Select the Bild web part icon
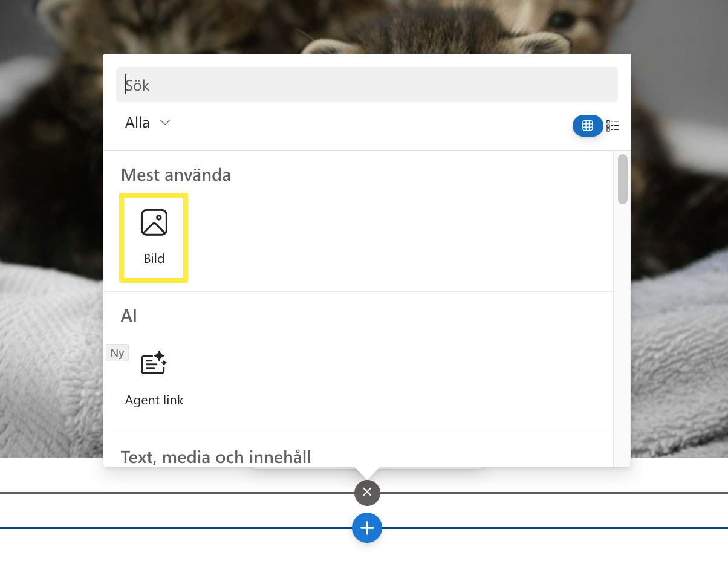Screen dimensions: 728x567 tap(154, 222)
